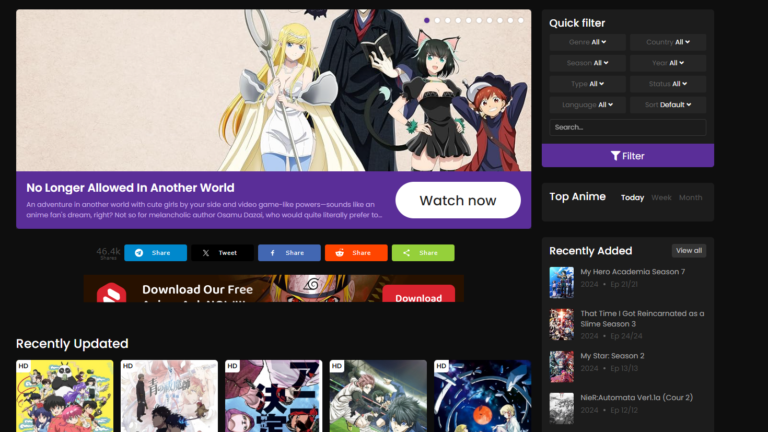Select the Today tab in Top Anime

632,198
